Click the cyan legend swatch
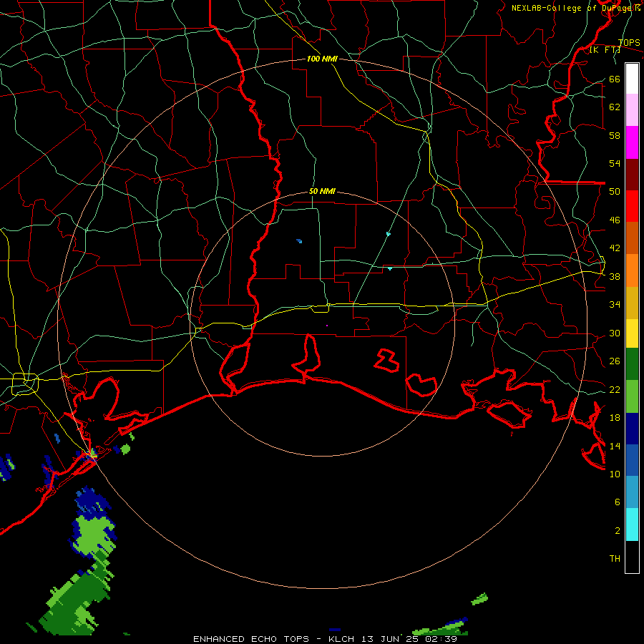This screenshot has width=644, height=644. pos(632,525)
